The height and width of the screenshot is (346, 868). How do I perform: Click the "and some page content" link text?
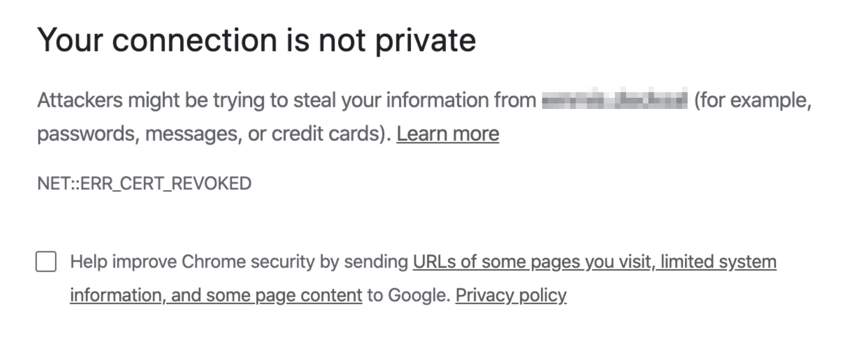[x=267, y=295]
